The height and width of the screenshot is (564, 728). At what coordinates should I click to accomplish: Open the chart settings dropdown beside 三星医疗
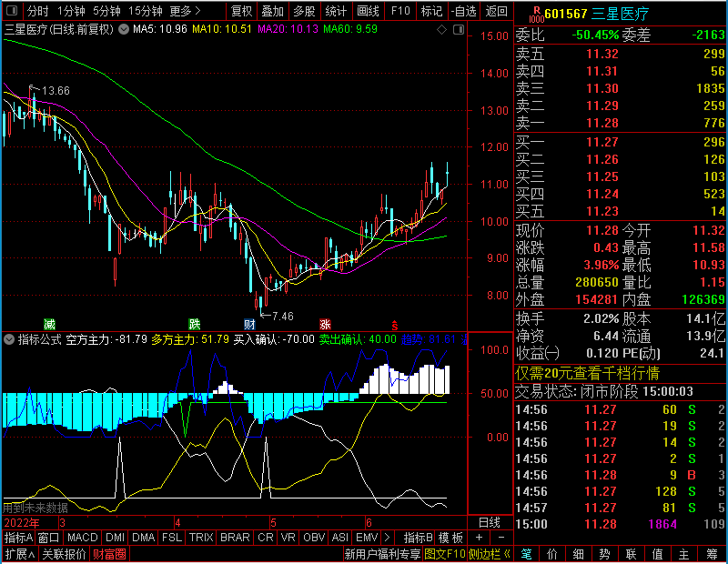point(124,29)
